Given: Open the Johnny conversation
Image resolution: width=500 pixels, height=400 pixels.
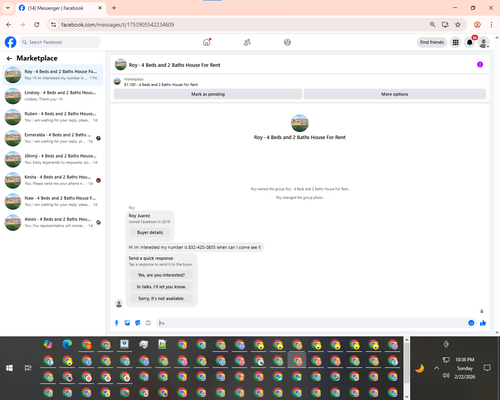Looking at the screenshot, I should pyautogui.click(x=53, y=159).
